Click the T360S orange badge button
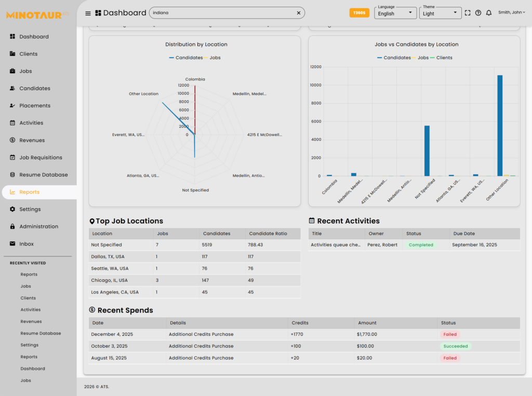Image resolution: width=532 pixels, height=396 pixels. (359, 13)
